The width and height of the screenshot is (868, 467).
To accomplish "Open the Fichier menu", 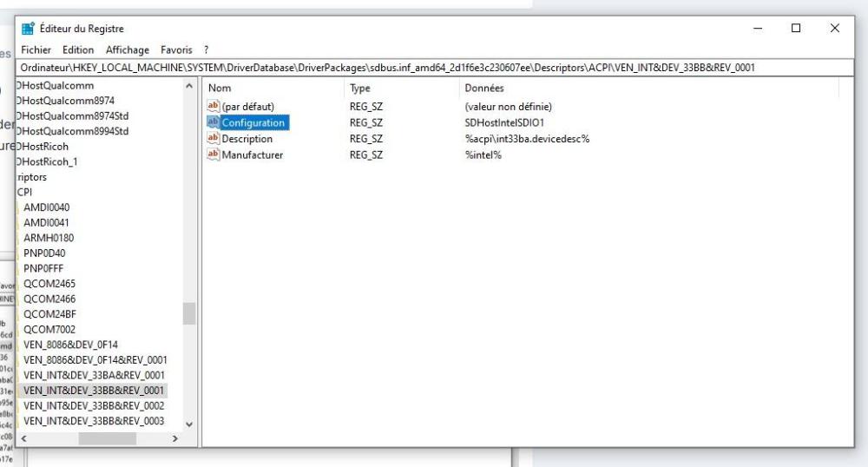I will 36,49.
